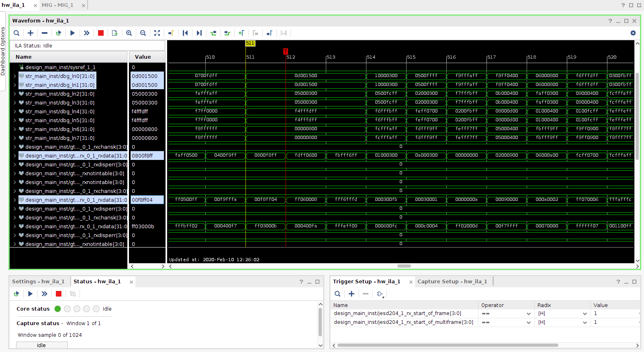Run trigger using the waveform toolbar play icon
The image size is (644, 352).
(72, 33)
